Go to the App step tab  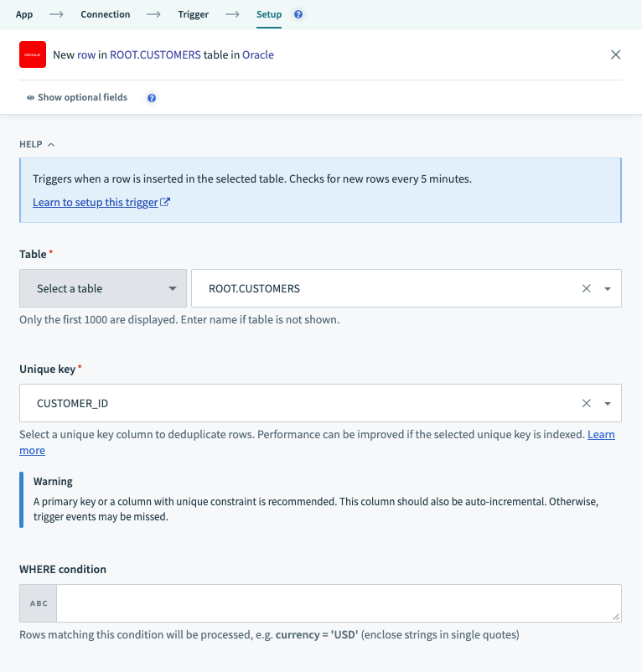[x=24, y=14]
